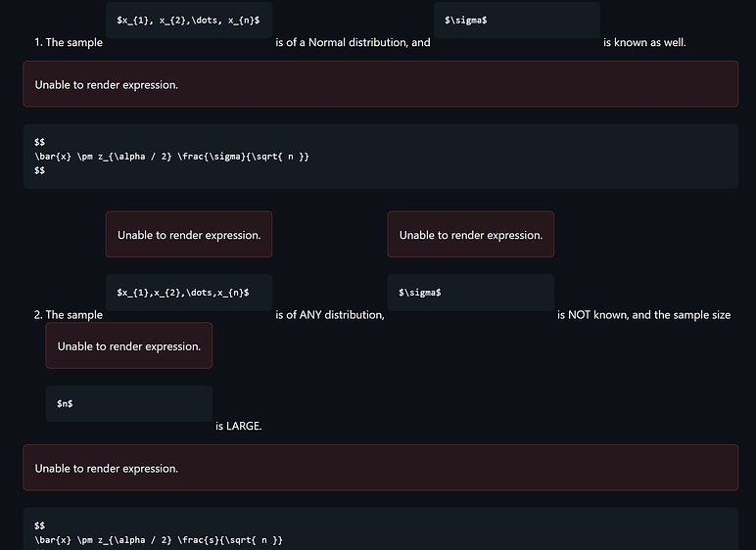Click the wide render error box under item 1
The width and height of the screenshot is (756, 550).
click(x=381, y=84)
